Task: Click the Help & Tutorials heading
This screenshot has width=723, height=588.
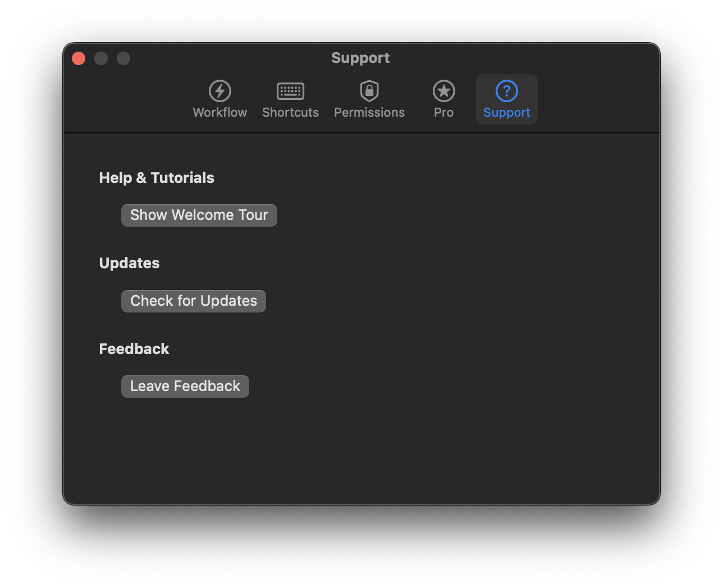Action: (157, 178)
